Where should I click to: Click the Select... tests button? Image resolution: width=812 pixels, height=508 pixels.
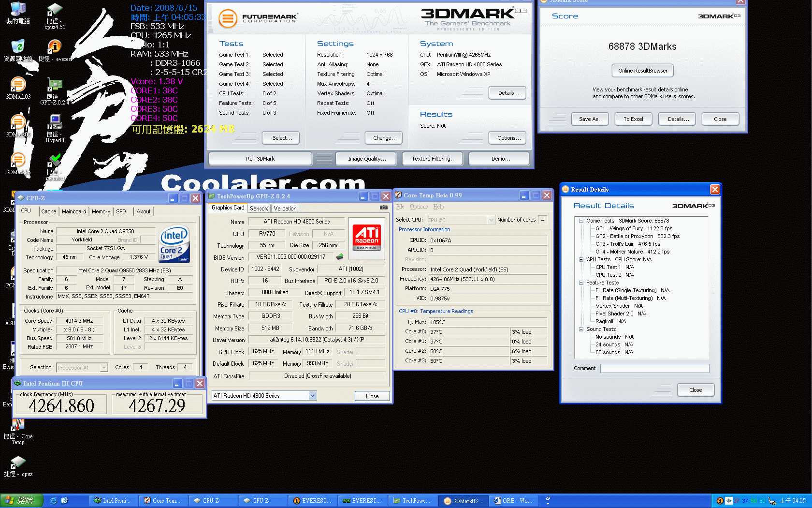pos(280,138)
